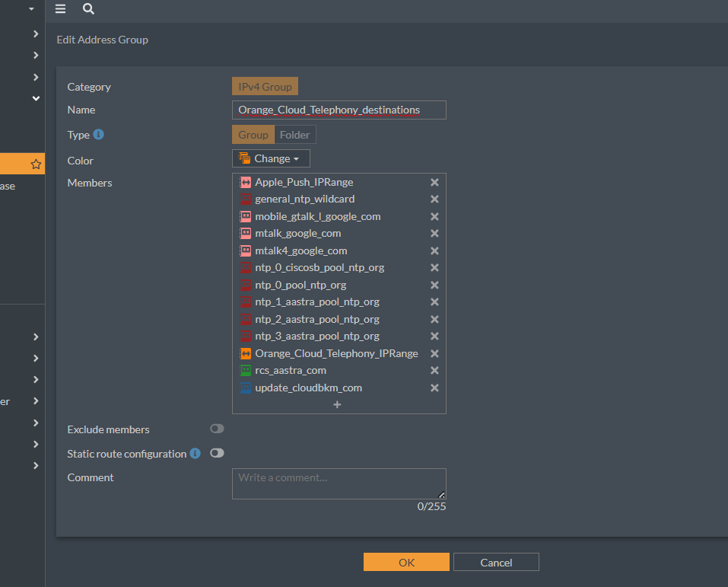Remove update_cloudbkm_com member

point(434,388)
